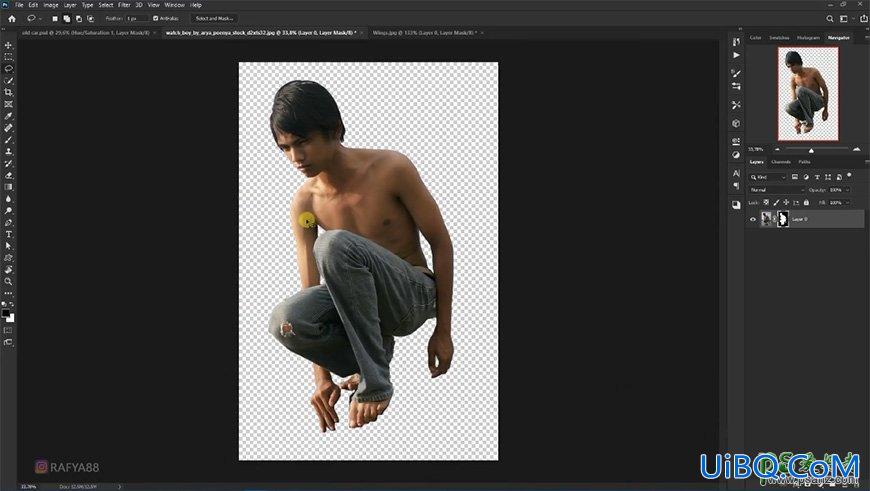Open the Search icon at top right
Viewport: 870px width, 491px height.
tap(829, 18)
